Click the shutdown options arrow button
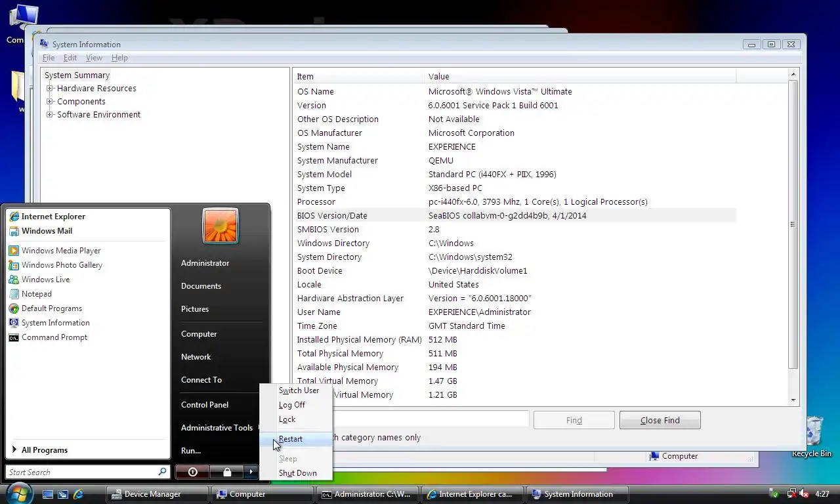 [x=251, y=472]
